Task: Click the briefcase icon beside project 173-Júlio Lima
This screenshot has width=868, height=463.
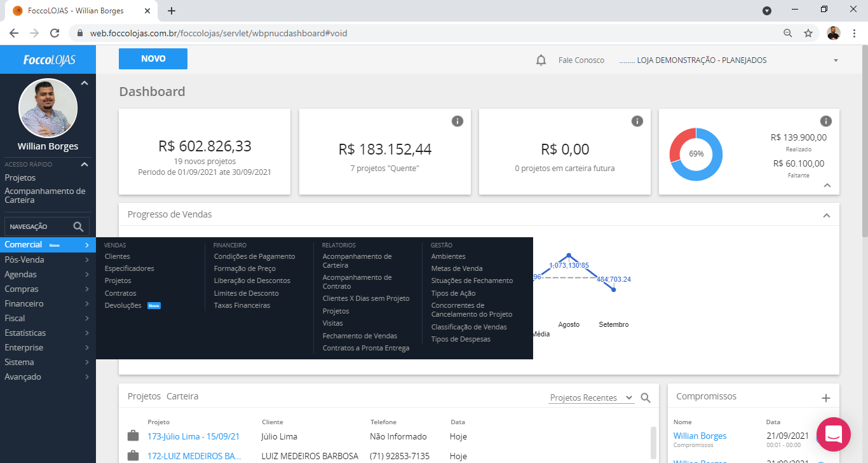Action: click(133, 436)
